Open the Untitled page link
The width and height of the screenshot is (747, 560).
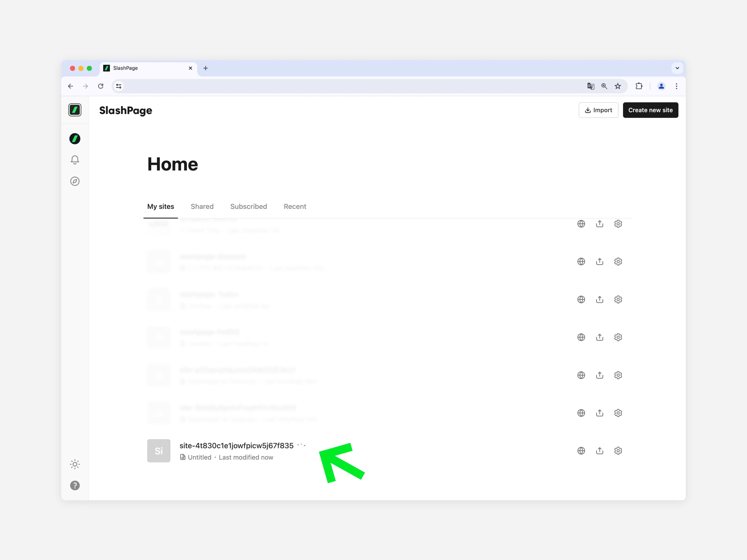tap(196, 457)
